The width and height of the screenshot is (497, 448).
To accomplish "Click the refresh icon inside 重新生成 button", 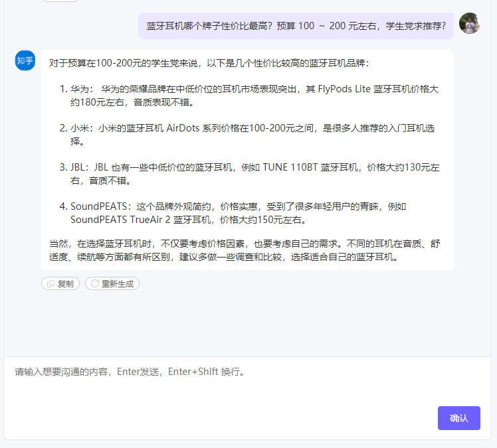I will (x=95, y=283).
